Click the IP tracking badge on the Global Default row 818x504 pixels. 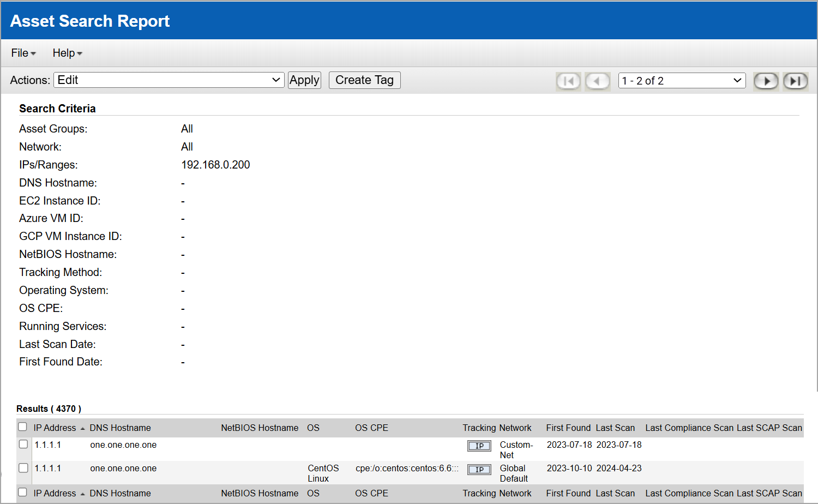click(479, 469)
